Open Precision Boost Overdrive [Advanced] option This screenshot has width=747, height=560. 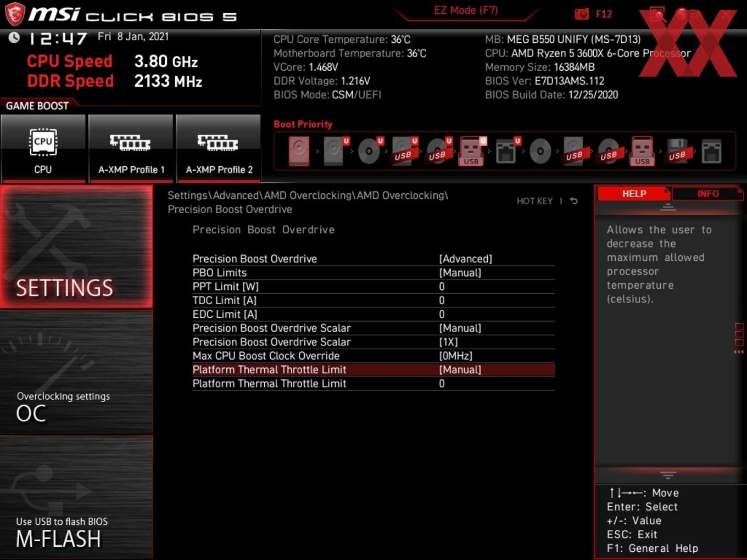(374, 259)
